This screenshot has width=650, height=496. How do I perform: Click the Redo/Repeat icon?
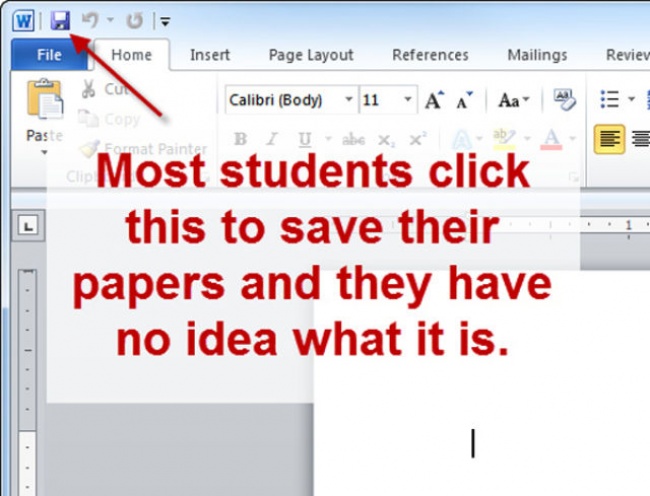pos(134,19)
